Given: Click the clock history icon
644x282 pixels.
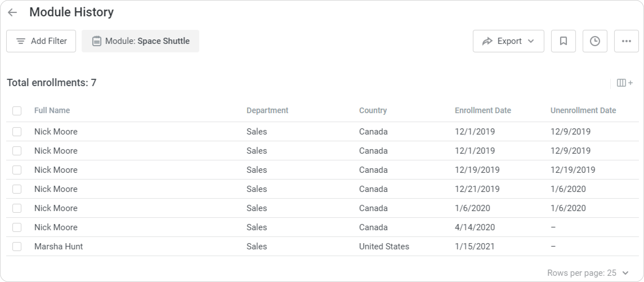Looking at the screenshot, I should 595,41.
